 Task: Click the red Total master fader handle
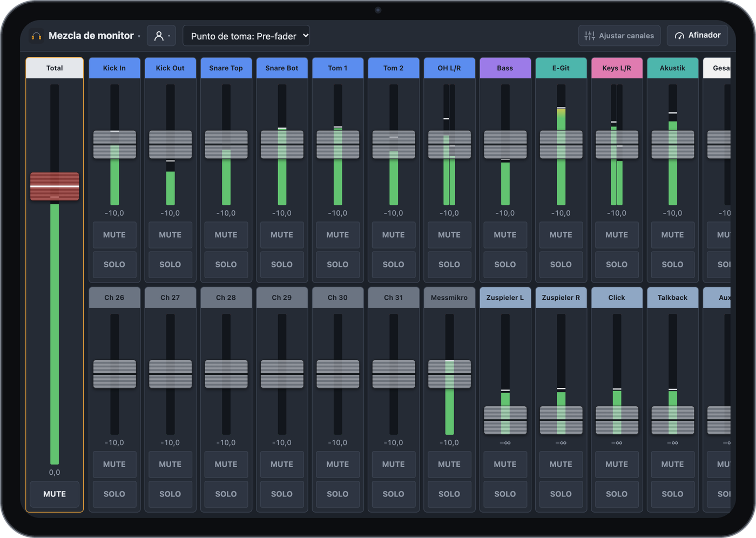tap(55, 186)
